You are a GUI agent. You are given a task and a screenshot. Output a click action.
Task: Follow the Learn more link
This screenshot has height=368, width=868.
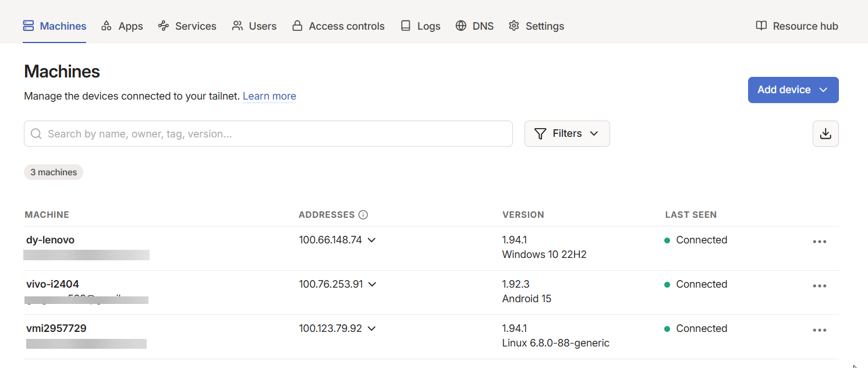[269, 96]
